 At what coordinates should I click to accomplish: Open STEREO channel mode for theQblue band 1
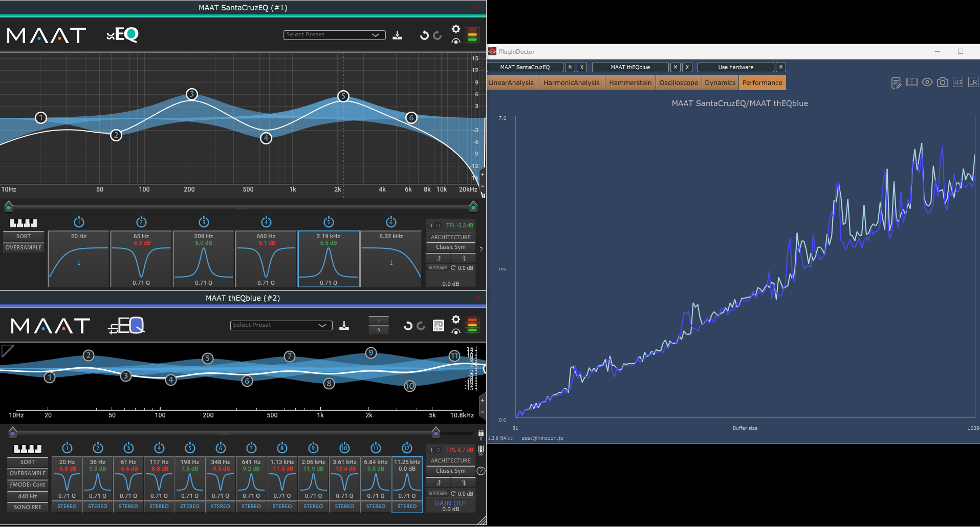pyautogui.click(x=67, y=507)
